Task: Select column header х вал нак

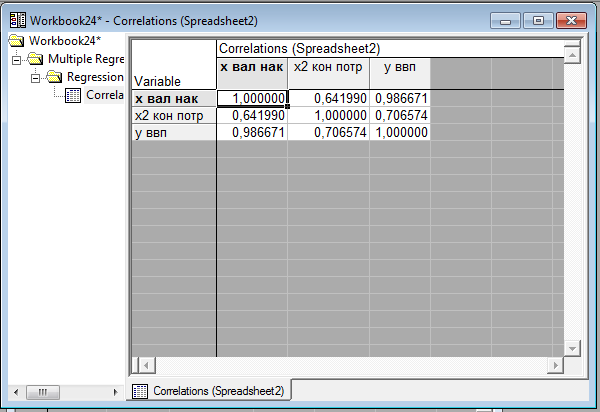Action: [x=252, y=74]
